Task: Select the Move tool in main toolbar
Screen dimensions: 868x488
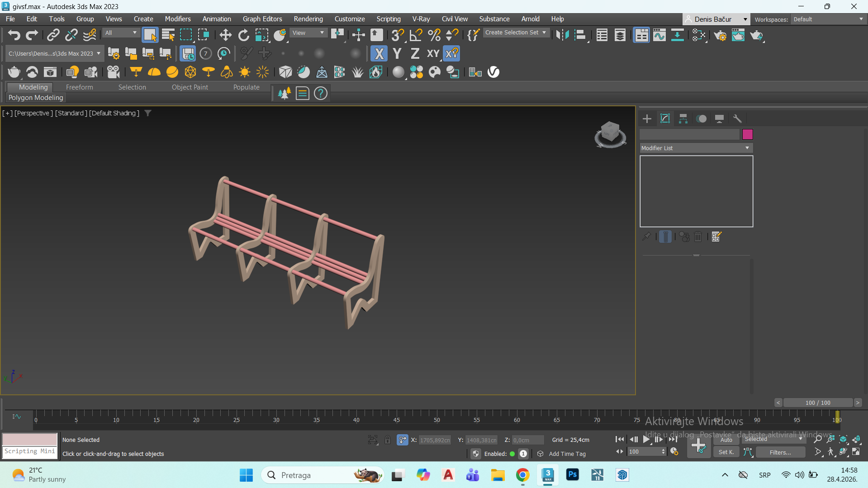Action: click(225, 35)
